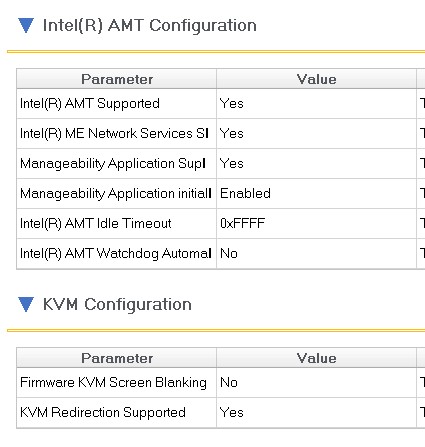The image size is (425, 447).
Task: Click the 0xFFFF idle timeout value
Action: pyautogui.click(x=242, y=223)
